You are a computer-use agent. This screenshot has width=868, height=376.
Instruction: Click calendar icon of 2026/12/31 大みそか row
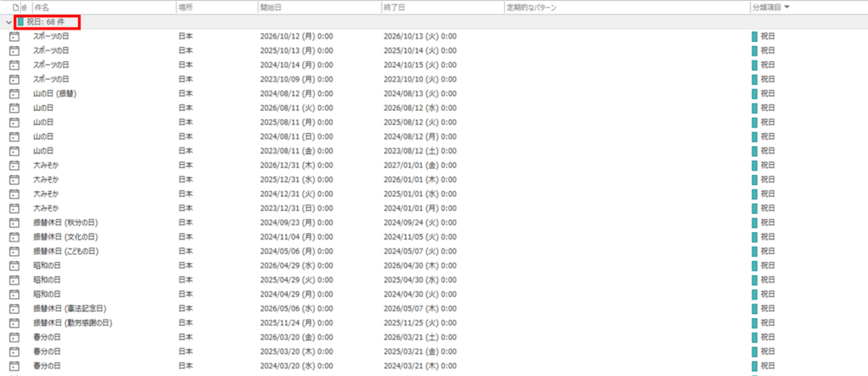(x=14, y=165)
